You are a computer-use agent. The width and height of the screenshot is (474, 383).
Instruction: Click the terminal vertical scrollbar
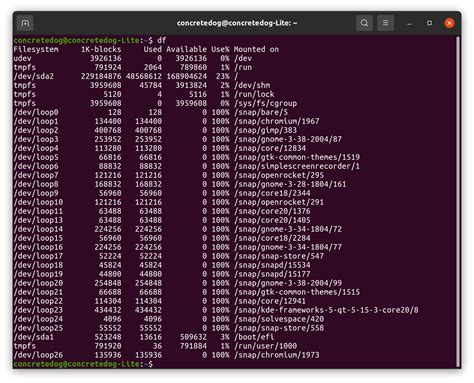click(x=458, y=201)
